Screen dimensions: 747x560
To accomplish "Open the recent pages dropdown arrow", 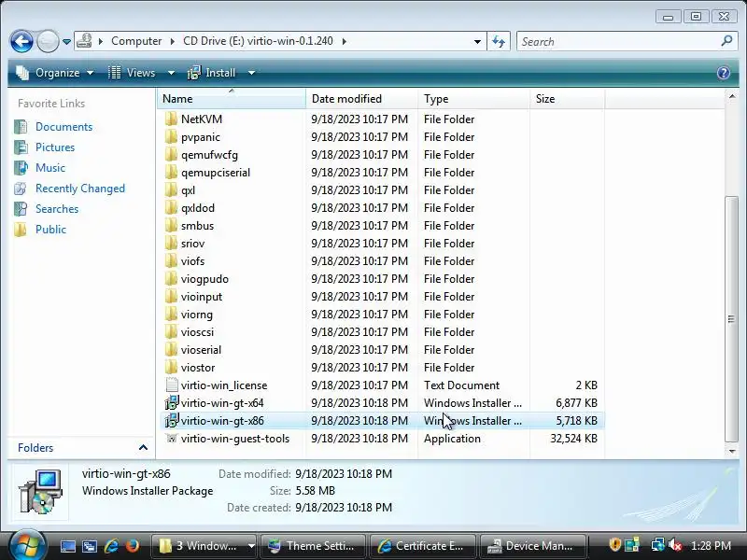I will 66,42.
